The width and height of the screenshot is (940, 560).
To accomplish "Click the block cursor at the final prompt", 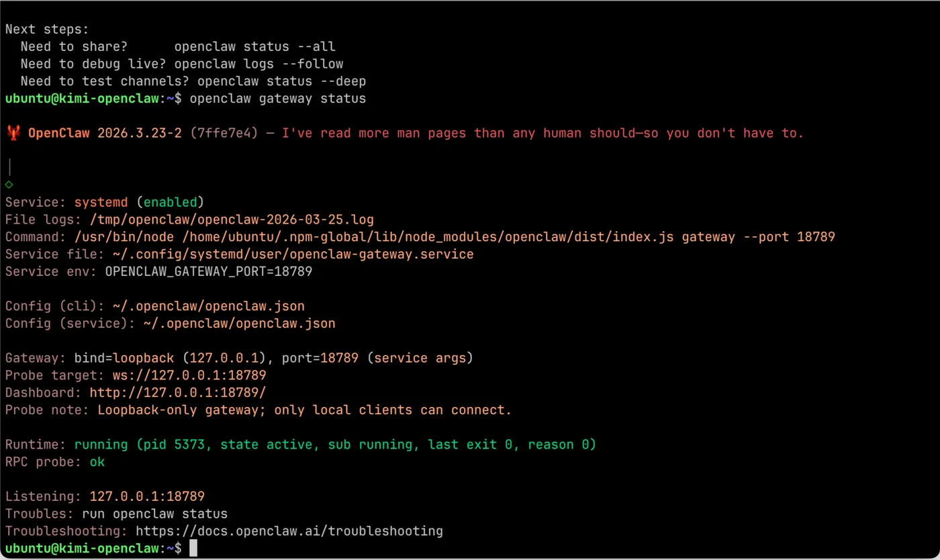I will click(193, 549).
